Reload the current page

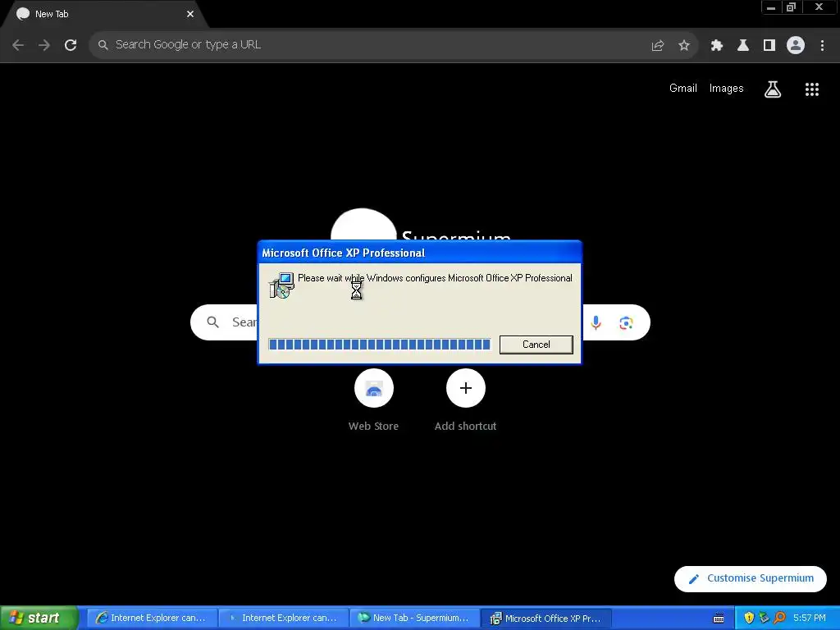pyautogui.click(x=71, y=45)
